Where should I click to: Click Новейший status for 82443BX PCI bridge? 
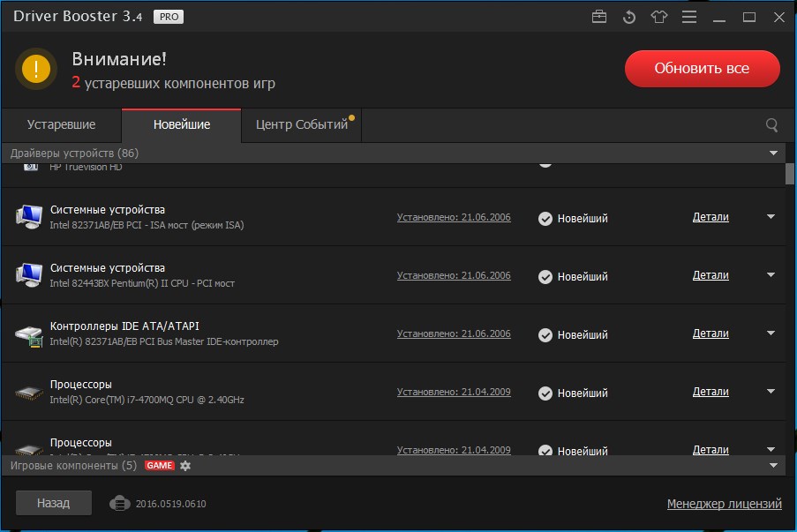(583, 277)
